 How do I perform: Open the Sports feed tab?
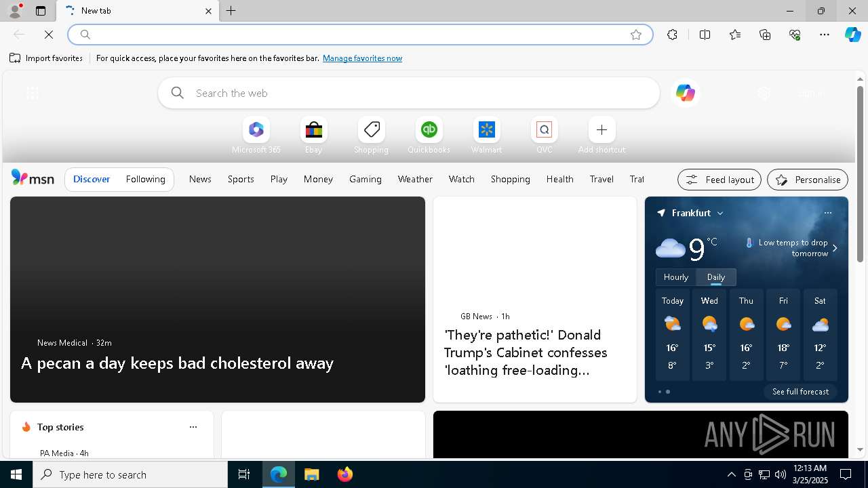(x=241, y=179)
